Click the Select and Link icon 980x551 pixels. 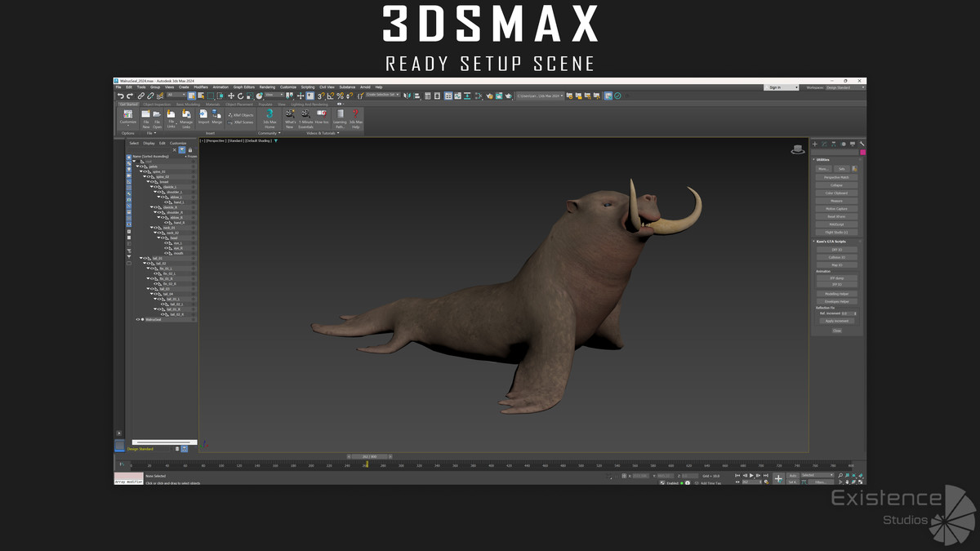142,95
